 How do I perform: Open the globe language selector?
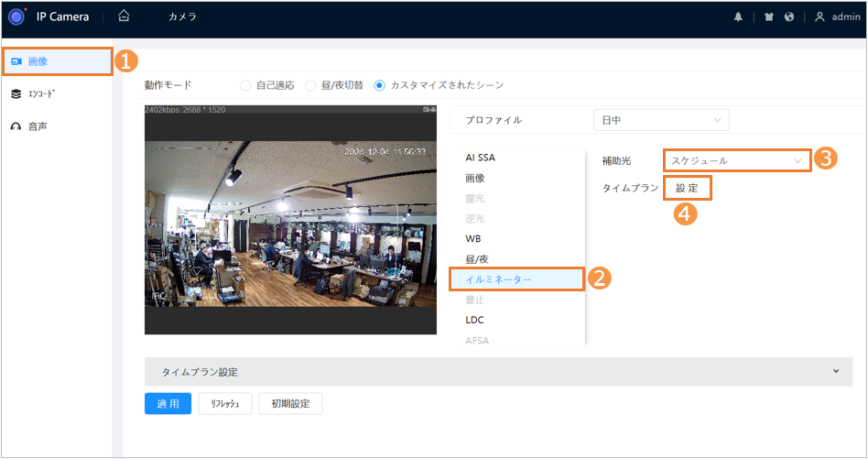point(788,17)
